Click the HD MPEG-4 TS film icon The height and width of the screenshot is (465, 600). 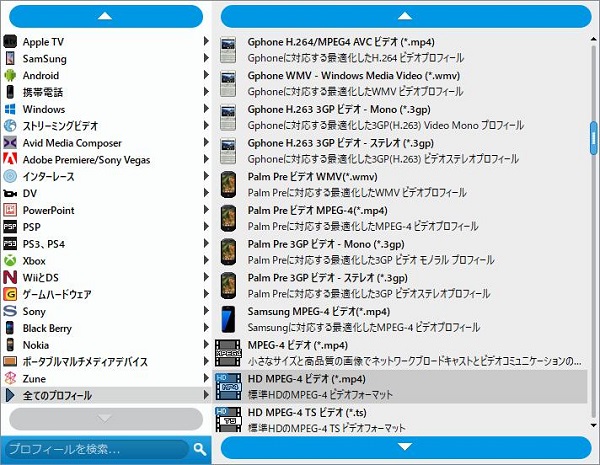click(x=228, y=419)
